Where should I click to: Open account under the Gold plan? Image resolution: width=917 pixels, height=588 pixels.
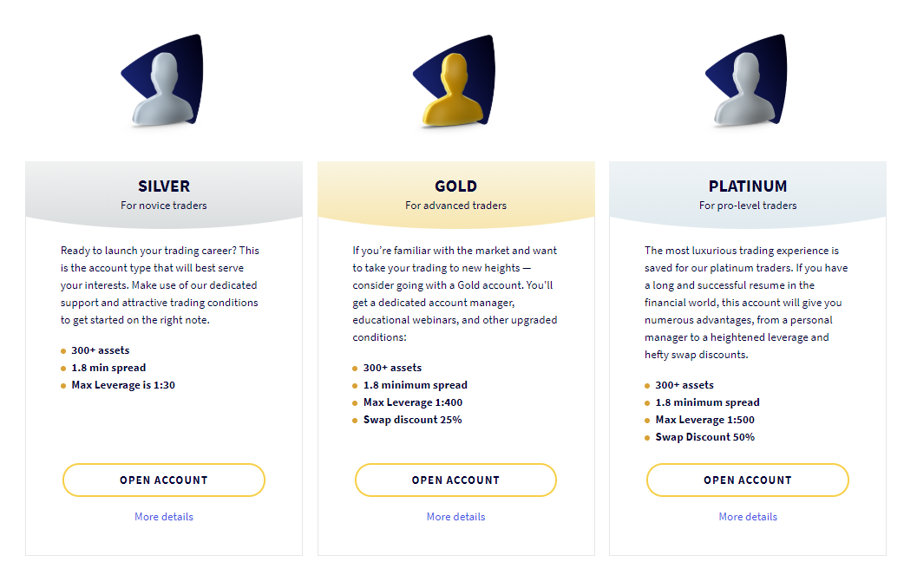coord(455,480)
